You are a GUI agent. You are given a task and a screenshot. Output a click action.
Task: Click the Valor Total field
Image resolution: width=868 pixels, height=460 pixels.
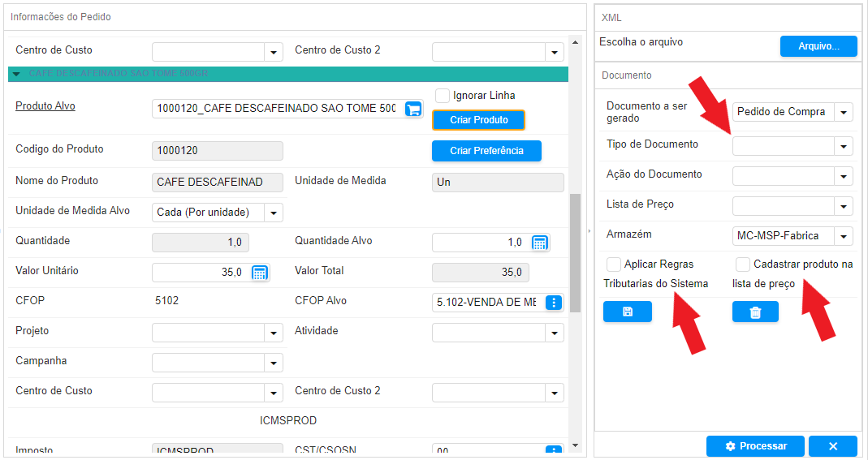tap(481, 273)
